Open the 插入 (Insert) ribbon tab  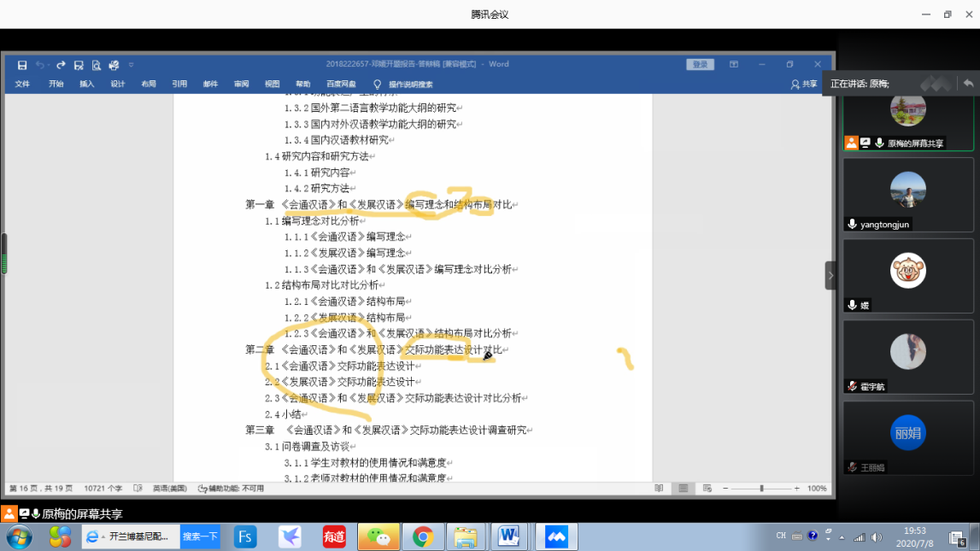(87, 84)
